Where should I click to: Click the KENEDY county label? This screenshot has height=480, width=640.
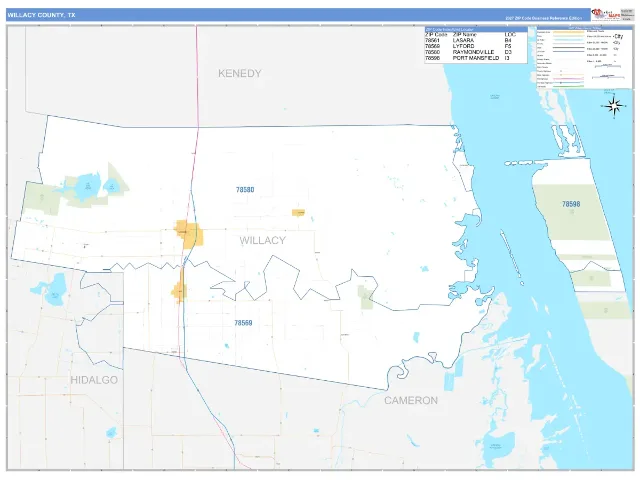click(x=240, y=73)
